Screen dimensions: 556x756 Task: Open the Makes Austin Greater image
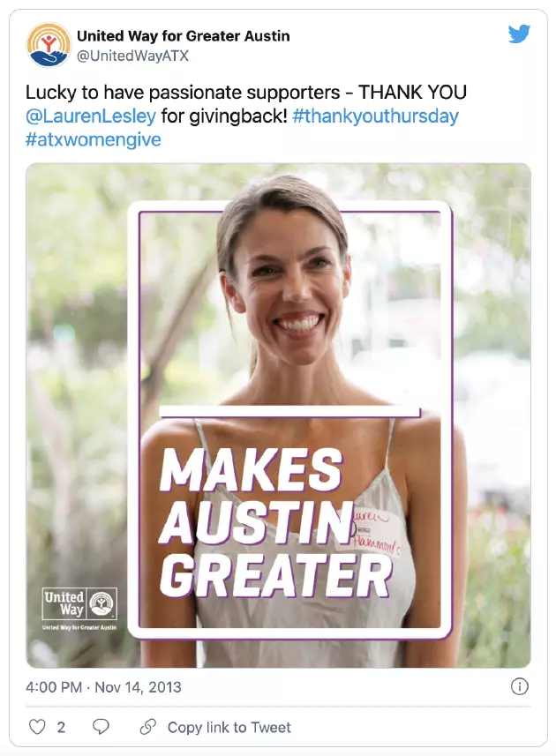tap(278, 415)
